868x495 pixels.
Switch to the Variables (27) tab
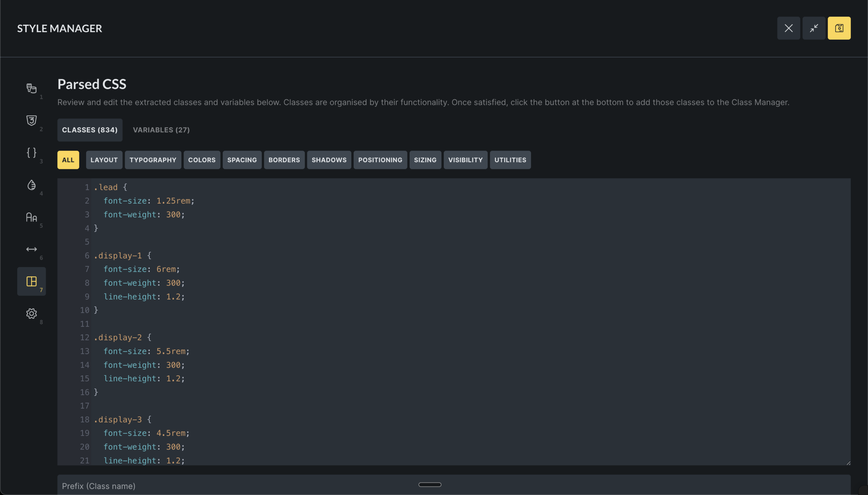point(161,130)
